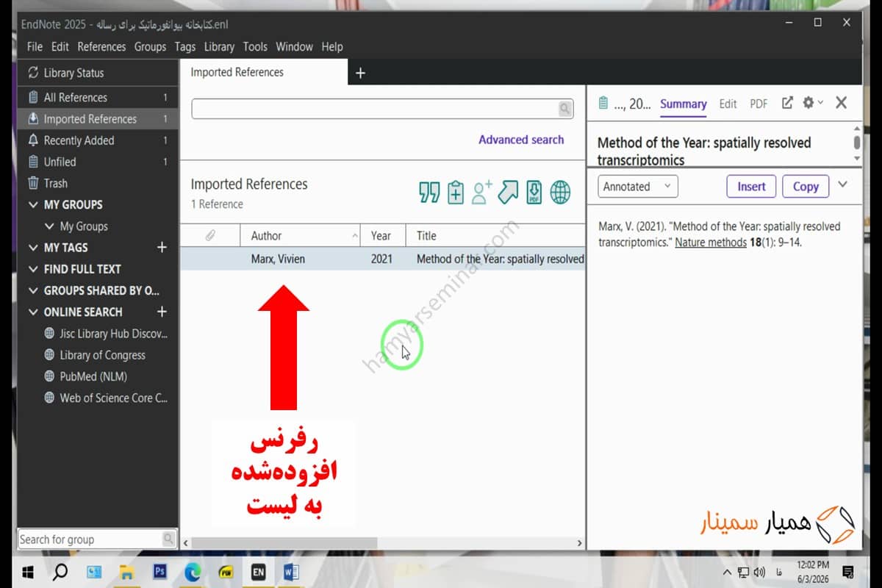Open the Nature methods journal link

(x=711, y=242)
